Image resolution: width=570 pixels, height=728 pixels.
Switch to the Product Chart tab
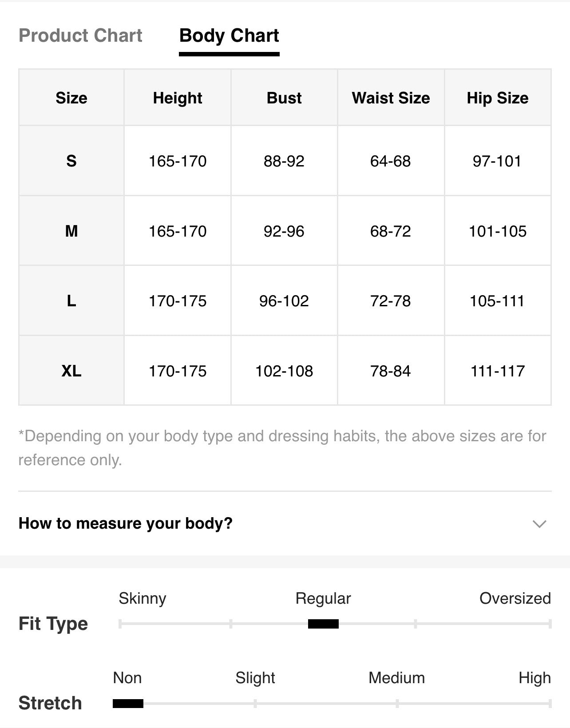coord(80,36)
